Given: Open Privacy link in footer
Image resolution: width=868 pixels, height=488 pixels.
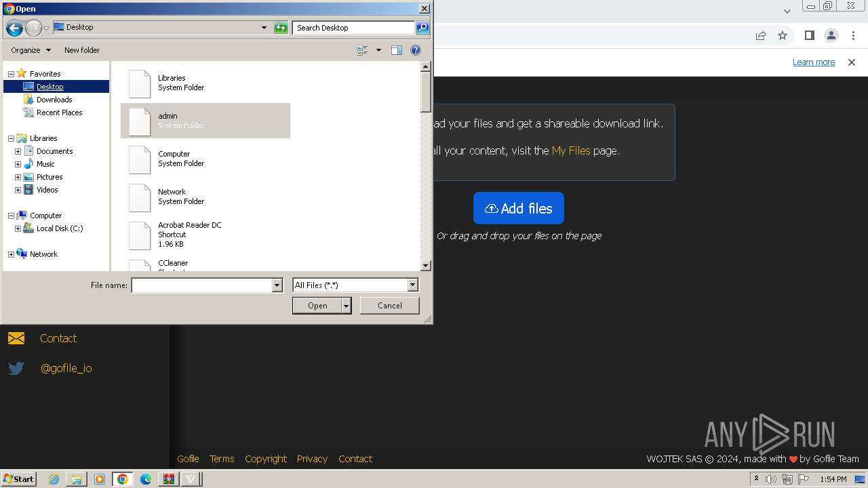Looking at the screenshot, I should pos(312,459).
